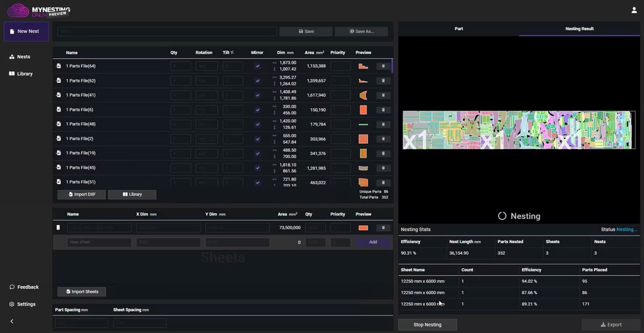Delete part 1 Parts File(62)

(383, 80)
